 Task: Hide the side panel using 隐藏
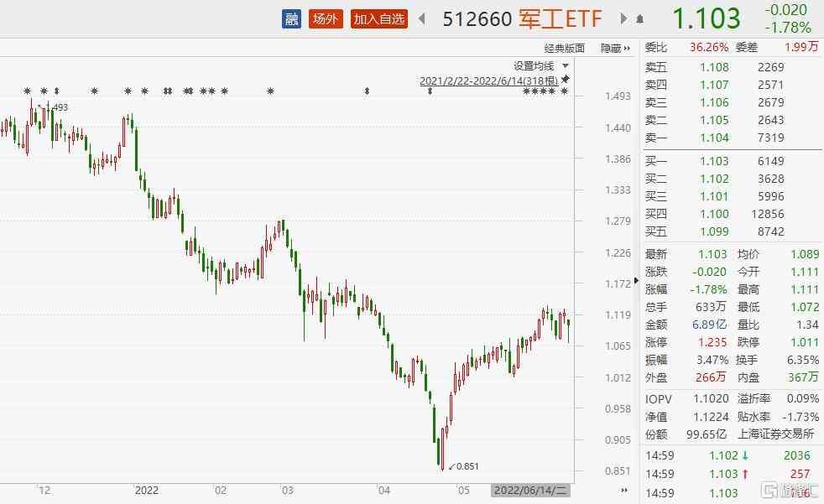pos(611,49)
